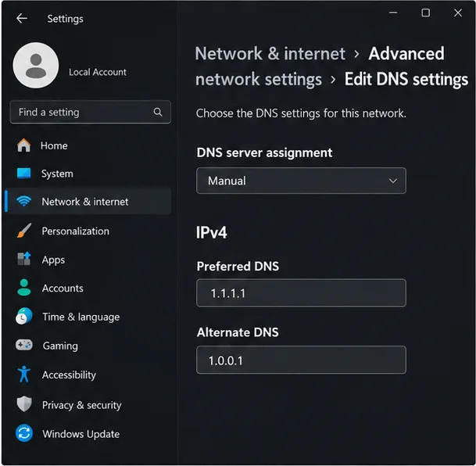Click the IPv4 section heading
This screenshot has width=476, height=466.
[211, 232]
